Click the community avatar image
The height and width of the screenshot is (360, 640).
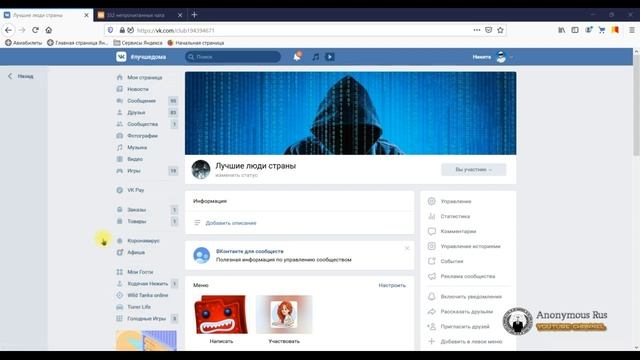point(201,169)
